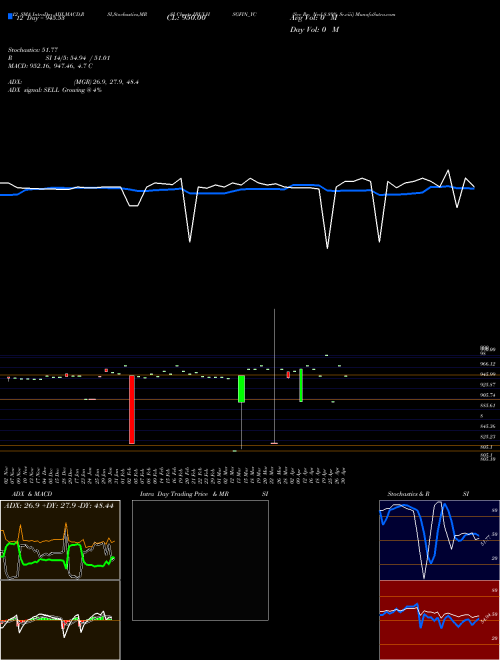Click the large red candlestick body
Screen dimensions: 500x660
132,410
